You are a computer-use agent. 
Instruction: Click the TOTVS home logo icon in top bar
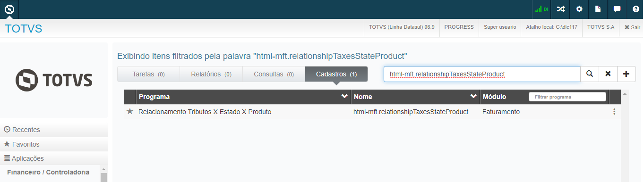pos(9,9)
